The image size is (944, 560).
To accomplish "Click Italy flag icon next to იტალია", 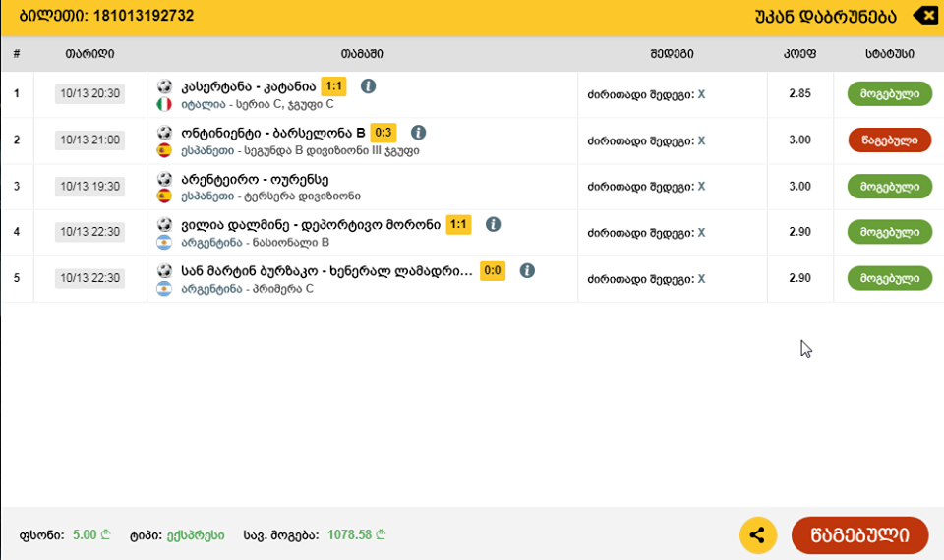I will pos(164,104).
